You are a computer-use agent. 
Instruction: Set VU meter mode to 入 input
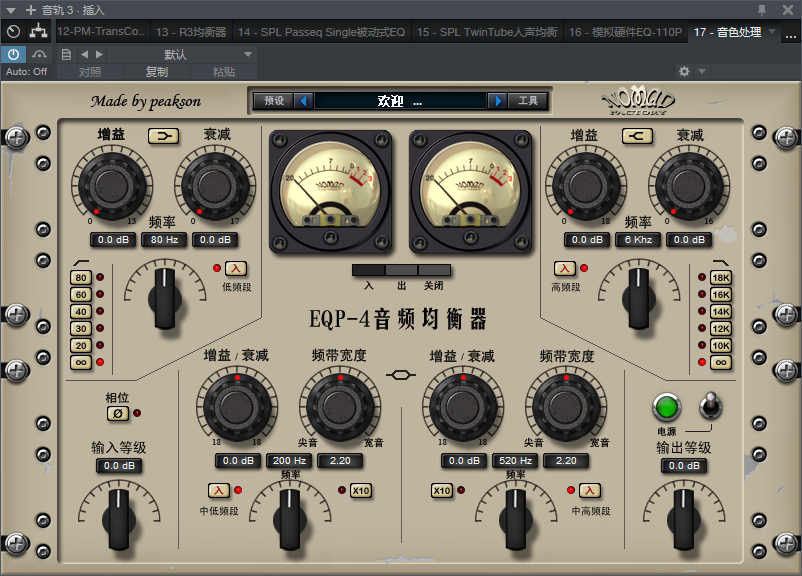pyautogui.click(x=369, y=271)
